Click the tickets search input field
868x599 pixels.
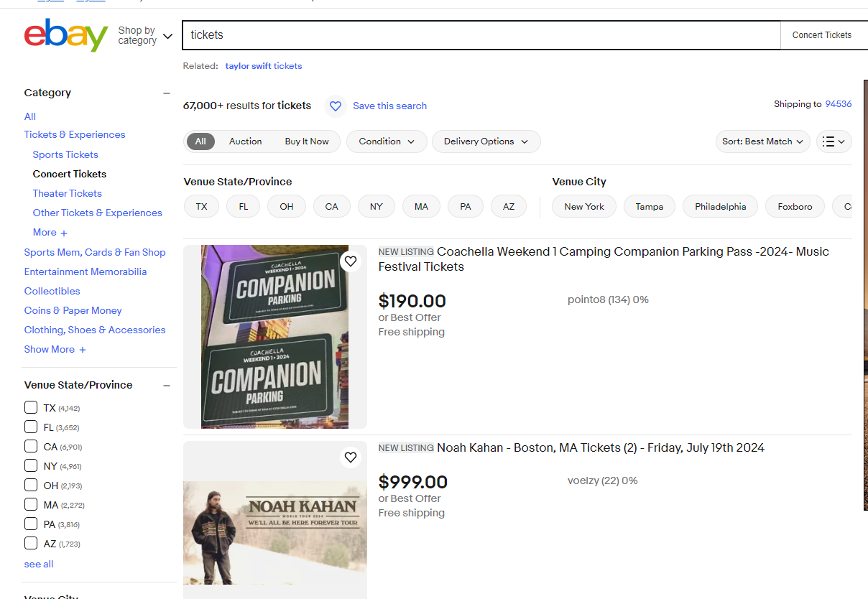tap(481, 35)
